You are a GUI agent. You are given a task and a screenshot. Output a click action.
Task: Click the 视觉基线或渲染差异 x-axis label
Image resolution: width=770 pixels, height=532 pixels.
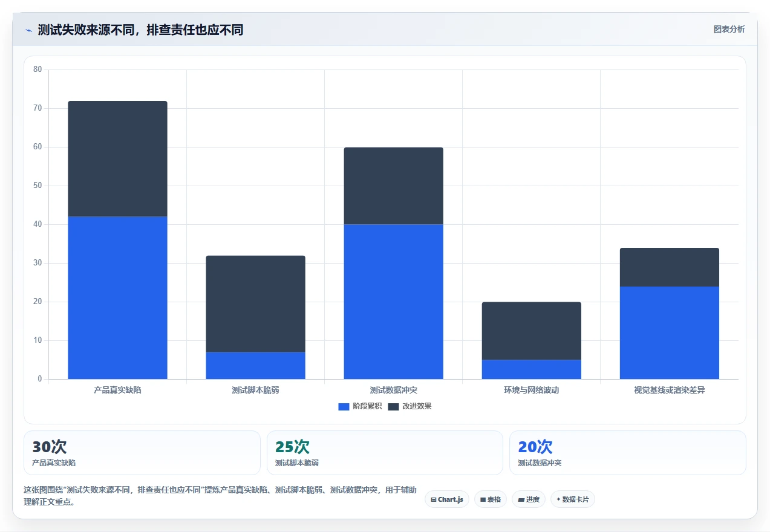[x=669, y=390]
